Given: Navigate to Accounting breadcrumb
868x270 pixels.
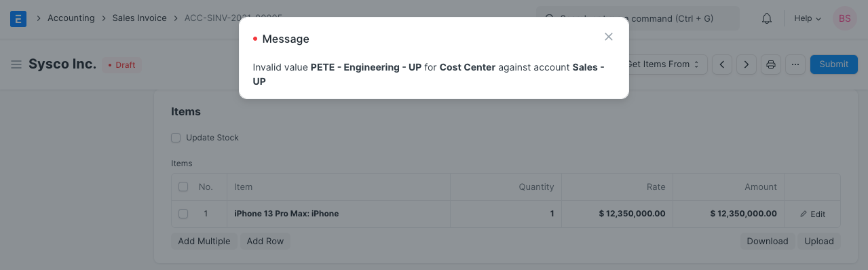Looking at the screenshot, I should (71, 18).
